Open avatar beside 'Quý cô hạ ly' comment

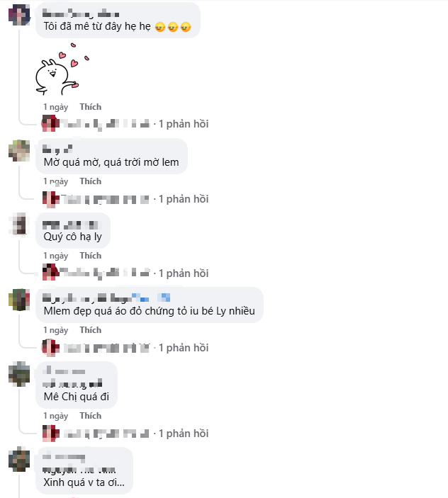(x=19, y=225)
